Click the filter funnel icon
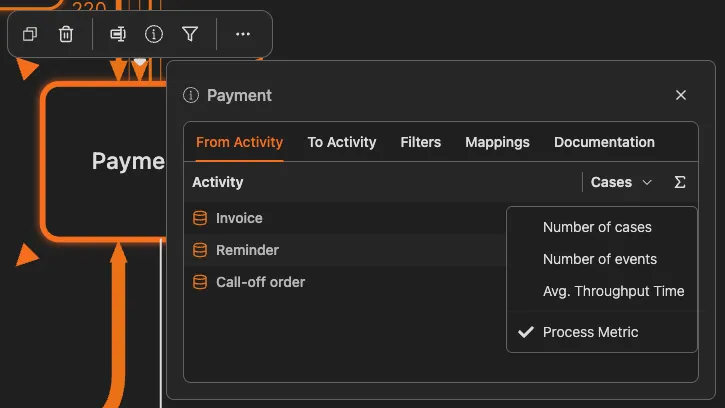 (190, 34)
